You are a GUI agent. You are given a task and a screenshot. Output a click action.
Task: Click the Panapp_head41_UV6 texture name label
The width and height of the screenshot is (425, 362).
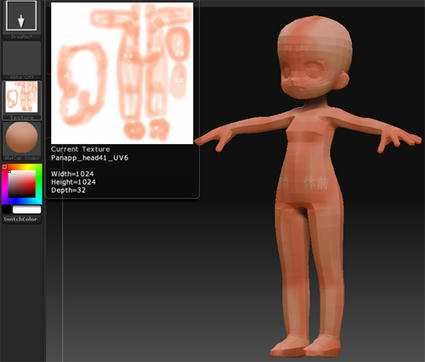point(90,158)
